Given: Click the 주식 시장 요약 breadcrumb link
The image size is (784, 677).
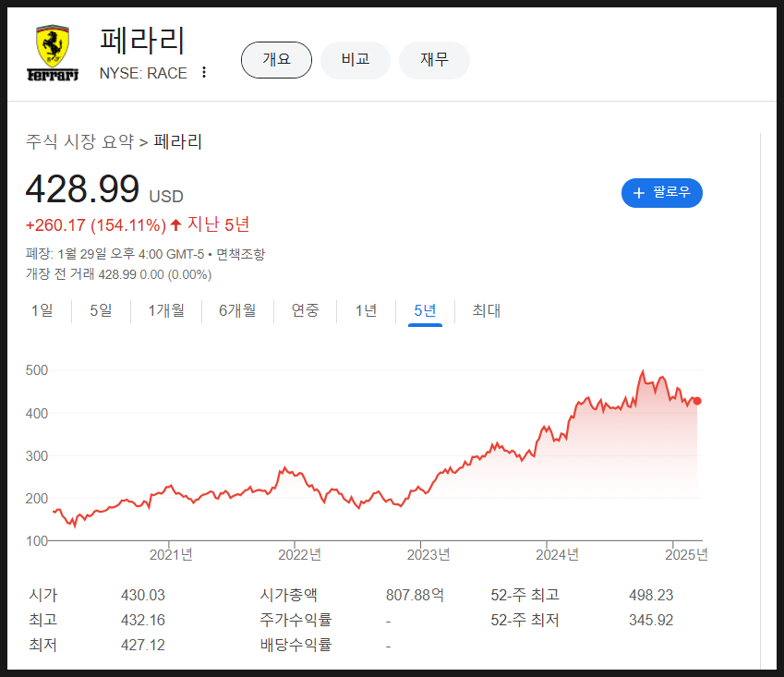Looking at the screenshot, I should pos(80,142).
